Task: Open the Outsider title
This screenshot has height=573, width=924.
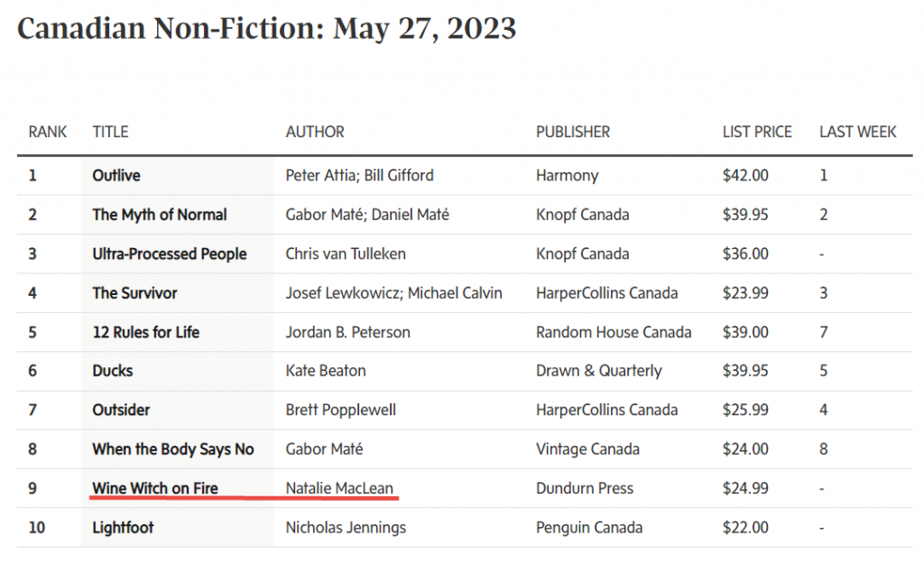Action: [121, 410]
